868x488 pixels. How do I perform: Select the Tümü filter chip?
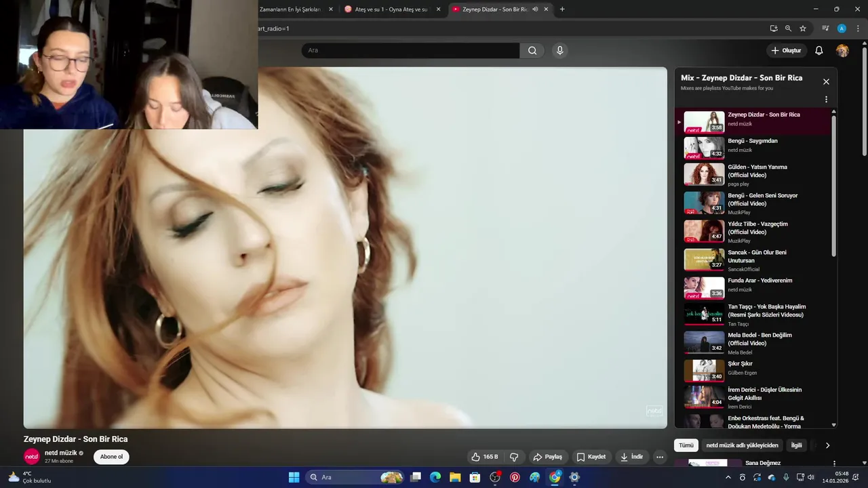click(x=686, y=445)
